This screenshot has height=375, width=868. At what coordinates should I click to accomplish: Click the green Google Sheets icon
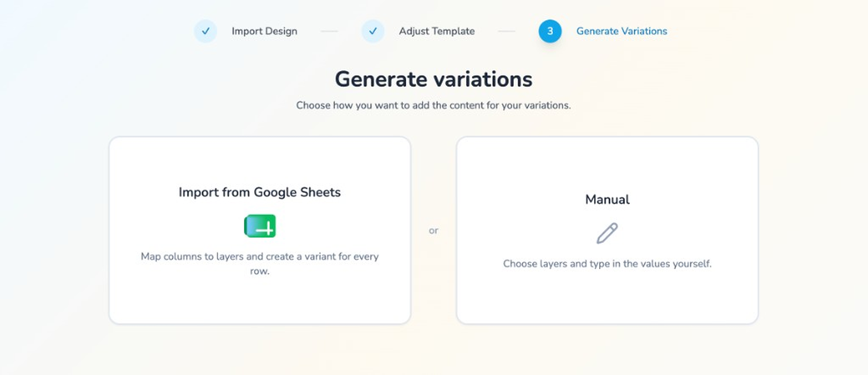pyautogui.click(x=260, y=226)
